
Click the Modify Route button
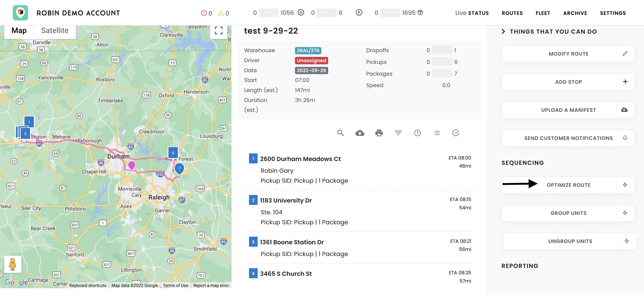(x=568, y=54)
